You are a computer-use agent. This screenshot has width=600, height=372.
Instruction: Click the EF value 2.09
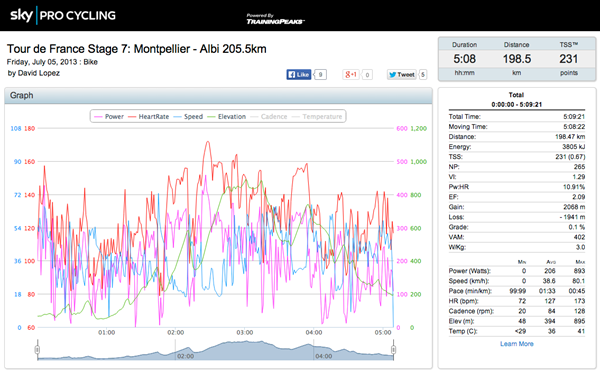pyautogui.click(x=579, y=197)
